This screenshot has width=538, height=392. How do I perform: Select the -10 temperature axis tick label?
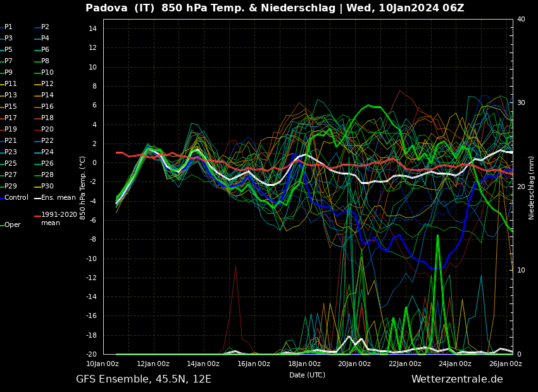point(92,259)
